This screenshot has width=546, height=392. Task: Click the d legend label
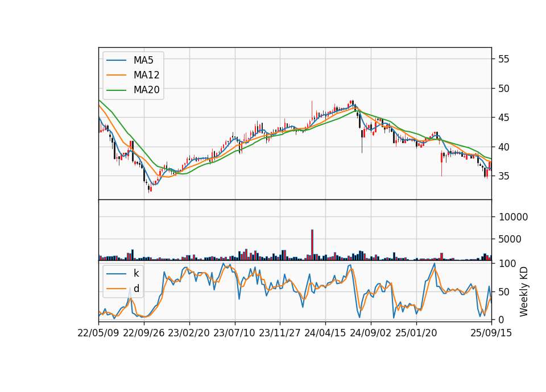pyautogui.click(x=136, y=289)
